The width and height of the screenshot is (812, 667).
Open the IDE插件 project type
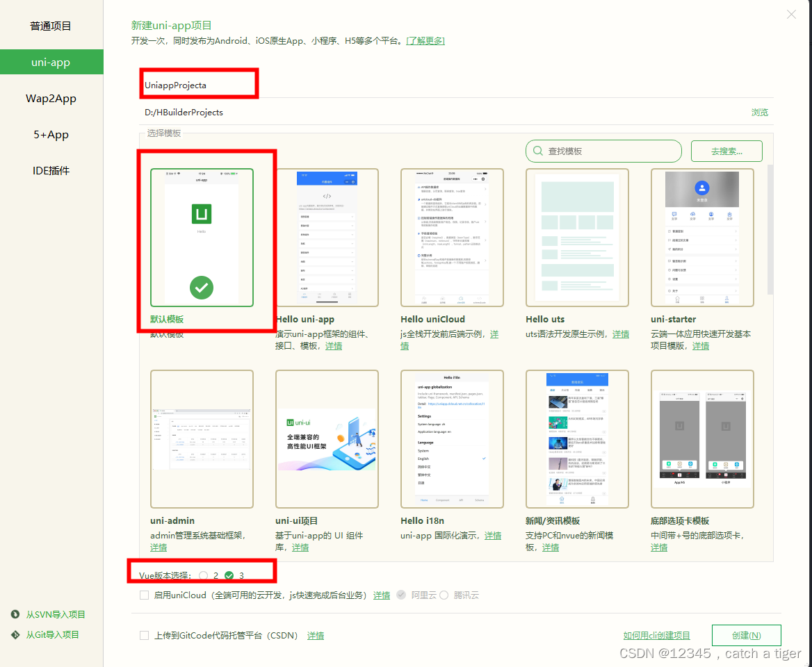[51, 171]
